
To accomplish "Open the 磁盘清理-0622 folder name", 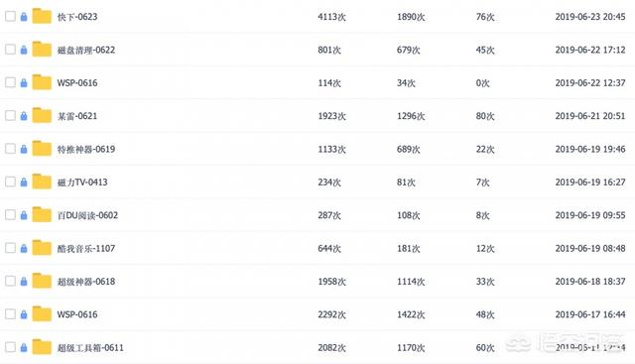I will coord(86,50).
